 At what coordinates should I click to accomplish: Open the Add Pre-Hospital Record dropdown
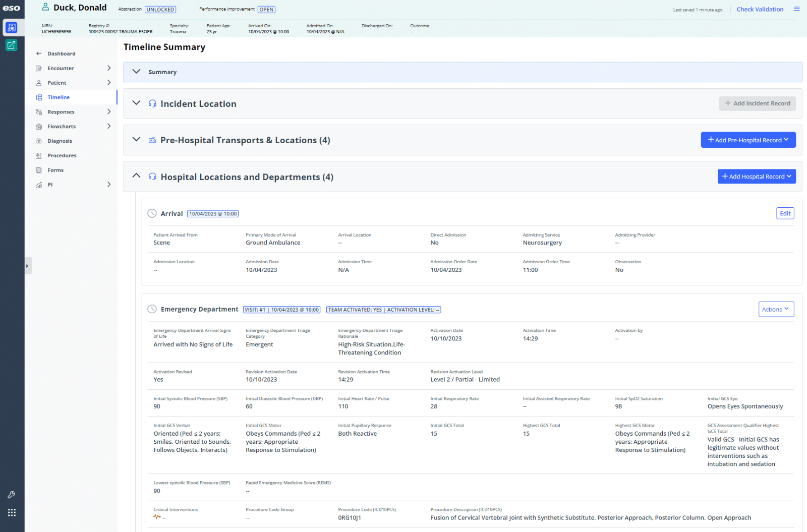748,140
